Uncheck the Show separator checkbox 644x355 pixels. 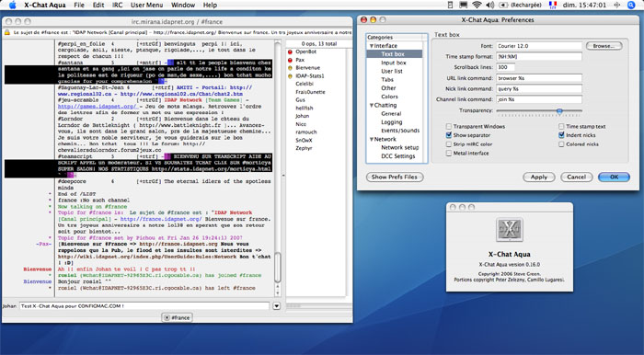point(449,135)
